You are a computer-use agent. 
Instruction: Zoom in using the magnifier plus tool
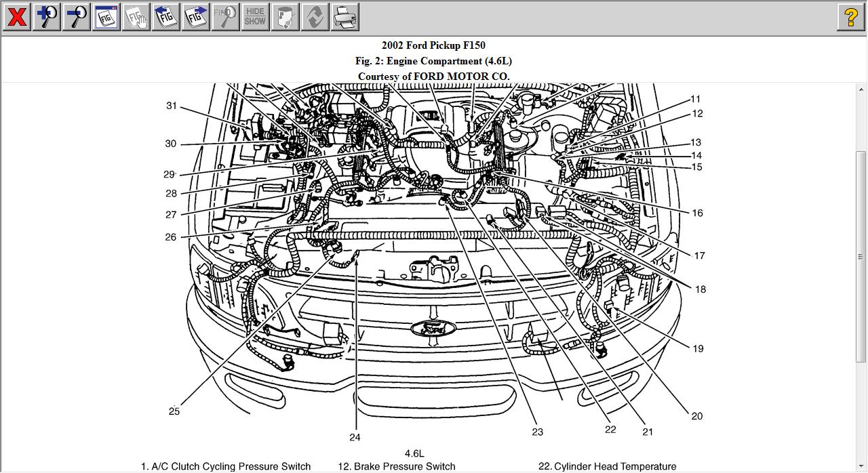(45, 16)
